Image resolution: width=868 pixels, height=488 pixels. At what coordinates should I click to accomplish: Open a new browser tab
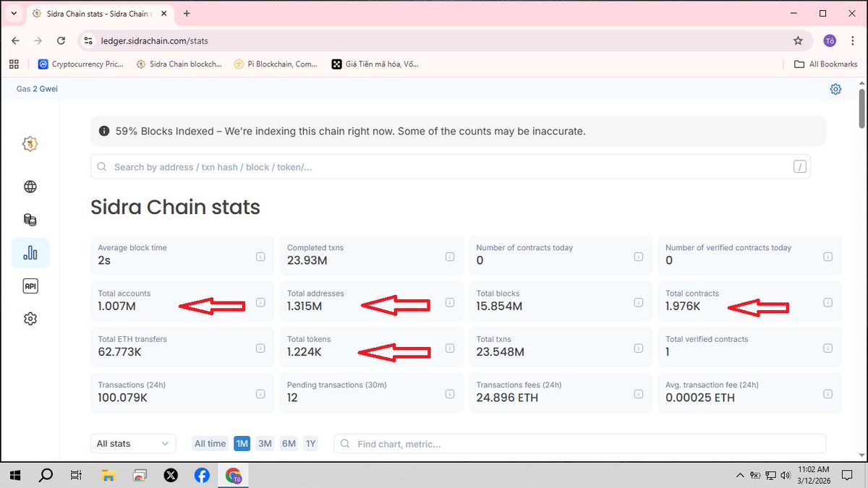187,13
